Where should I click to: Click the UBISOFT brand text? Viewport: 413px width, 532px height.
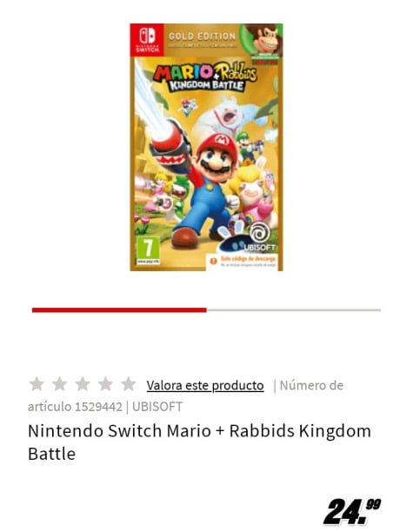[157, 407]
